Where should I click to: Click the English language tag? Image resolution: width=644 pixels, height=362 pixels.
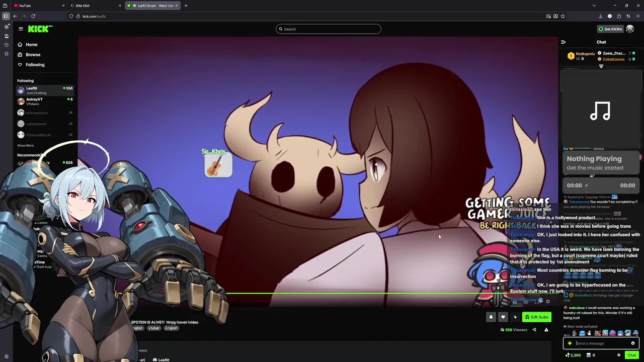point(171,328)
